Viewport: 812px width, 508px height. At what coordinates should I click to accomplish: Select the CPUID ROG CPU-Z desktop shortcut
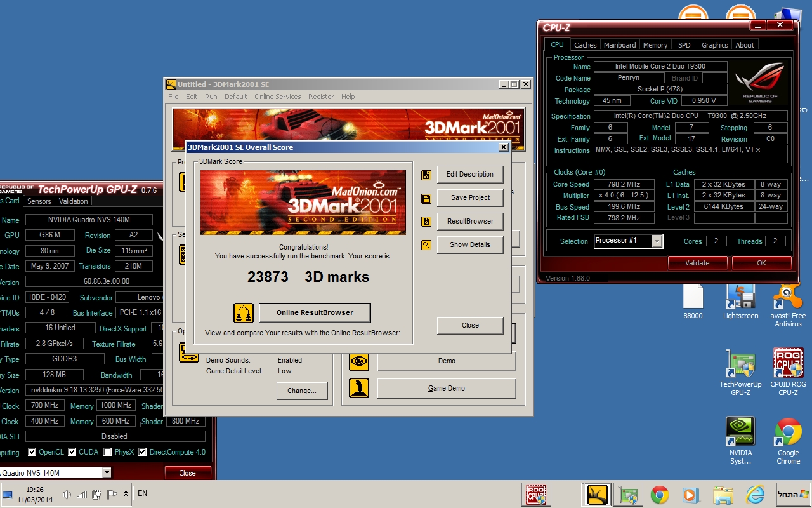click(x=788, y=373)
